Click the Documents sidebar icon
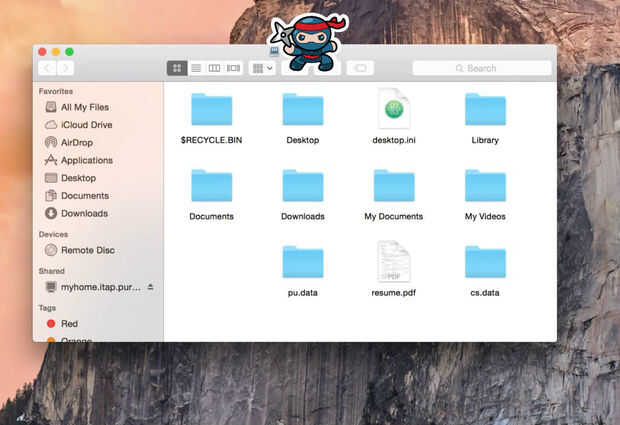The image size is (620, 425). tap(51, 195)
